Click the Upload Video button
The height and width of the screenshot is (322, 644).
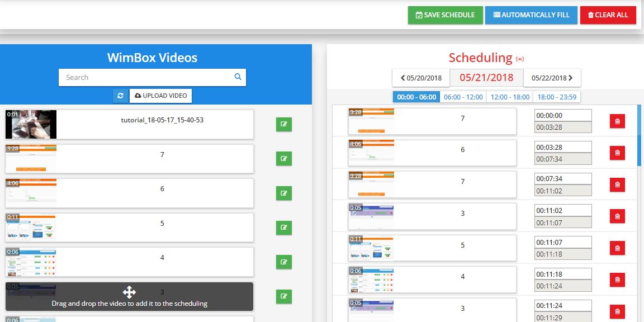(x=160, y=96)
